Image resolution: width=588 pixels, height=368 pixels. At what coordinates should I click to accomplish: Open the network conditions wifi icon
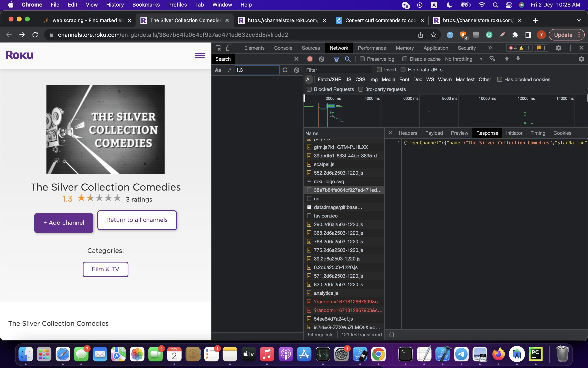click(x=492, y=59)
